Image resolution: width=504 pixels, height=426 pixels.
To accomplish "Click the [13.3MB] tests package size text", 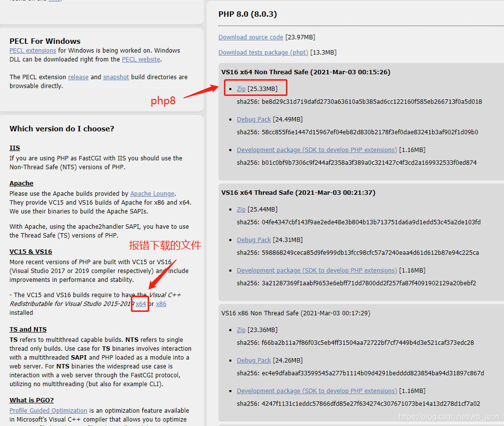I will [x=323, y=52].
